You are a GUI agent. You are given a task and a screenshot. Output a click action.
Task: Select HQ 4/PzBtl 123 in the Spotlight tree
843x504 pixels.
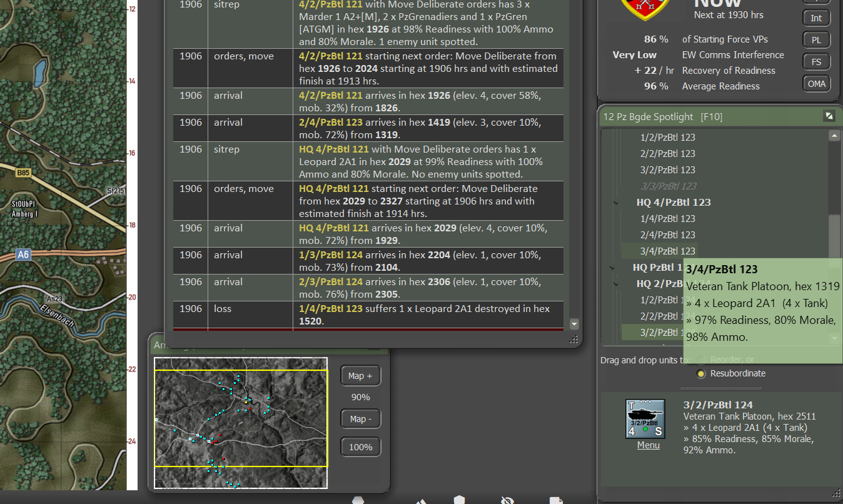point(674,203)
